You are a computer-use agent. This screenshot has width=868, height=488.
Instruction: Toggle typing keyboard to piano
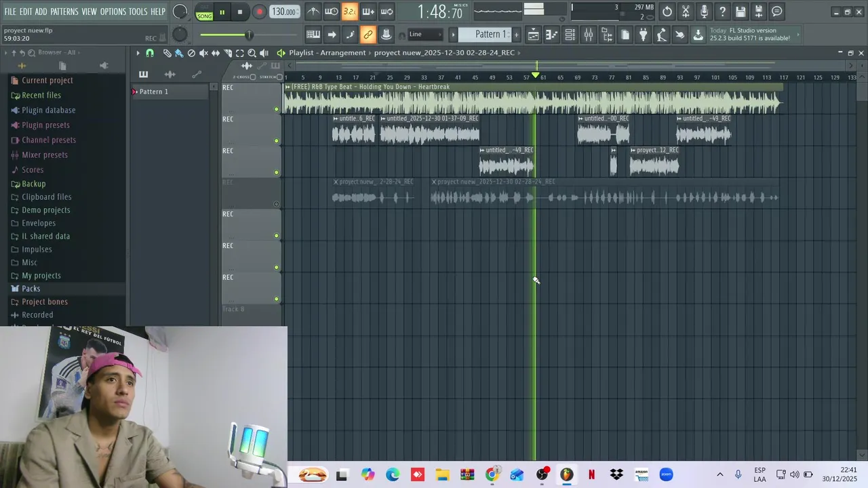tap(313, 35)
